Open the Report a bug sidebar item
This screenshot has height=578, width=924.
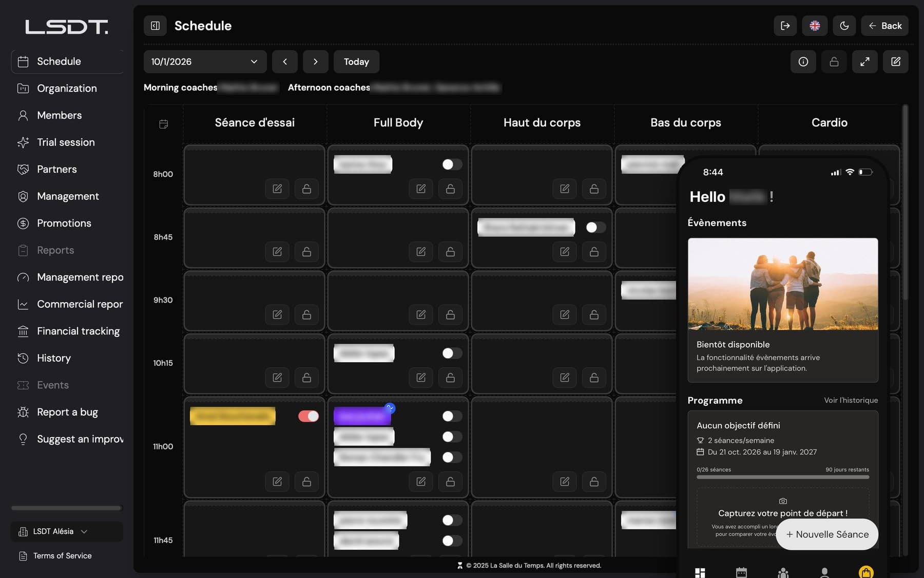tap(67, 412)
